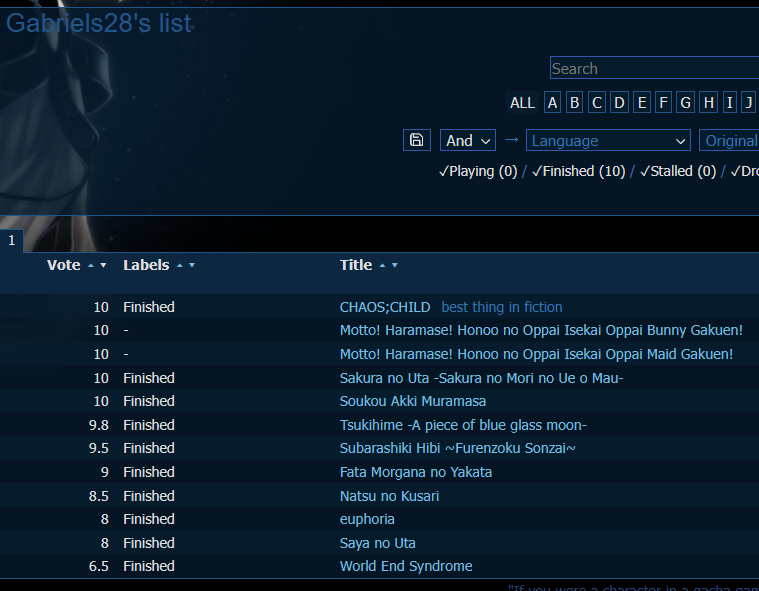Toggle the Finished (10) label filter
759x591 pixels.
[578, 171]
